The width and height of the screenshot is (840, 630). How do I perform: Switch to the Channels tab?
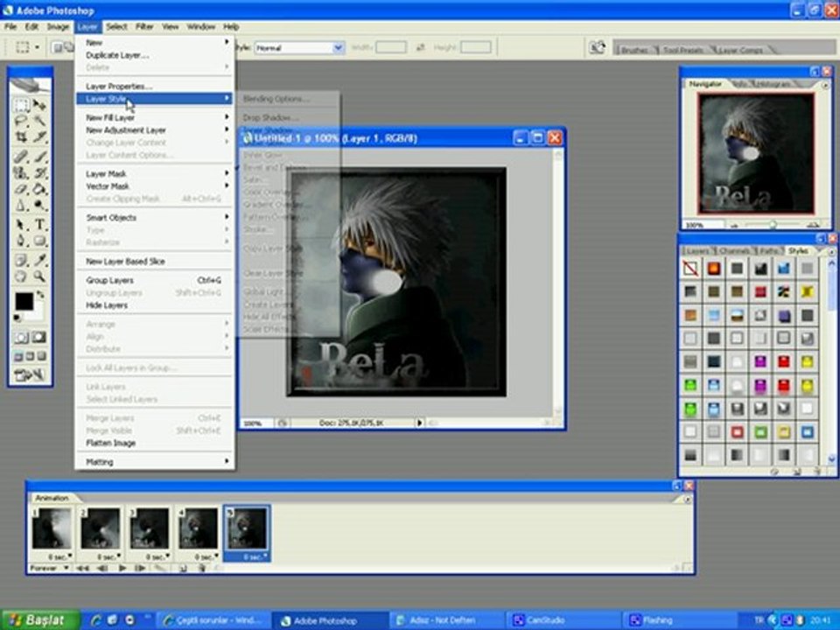733,251
